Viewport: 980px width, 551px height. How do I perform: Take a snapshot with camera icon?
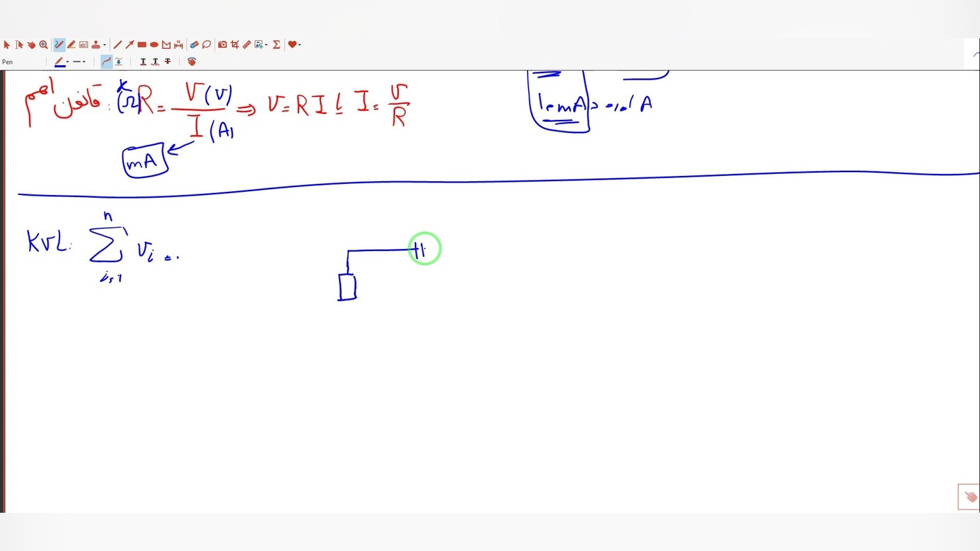coord(222,45)
